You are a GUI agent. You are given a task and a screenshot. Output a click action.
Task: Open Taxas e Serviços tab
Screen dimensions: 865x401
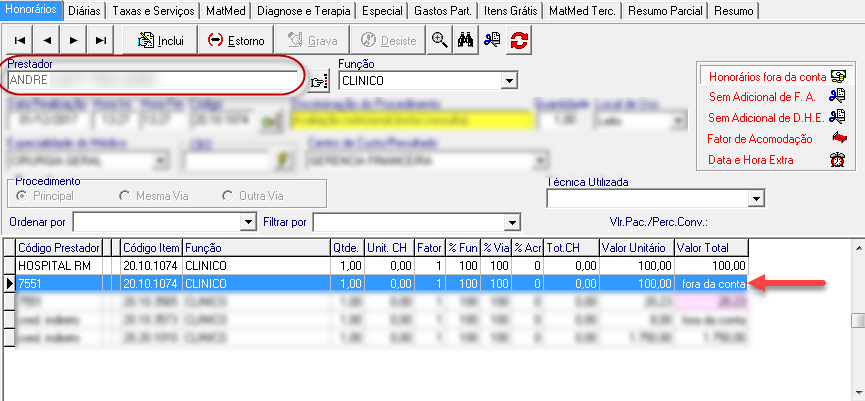tap(153, 10)
